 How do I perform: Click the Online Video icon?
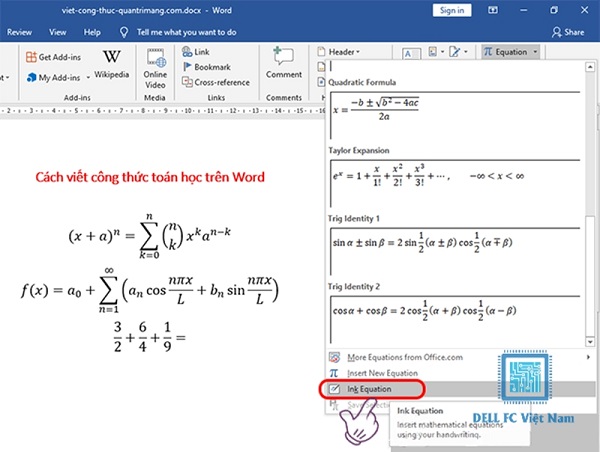tap(156, 66)
